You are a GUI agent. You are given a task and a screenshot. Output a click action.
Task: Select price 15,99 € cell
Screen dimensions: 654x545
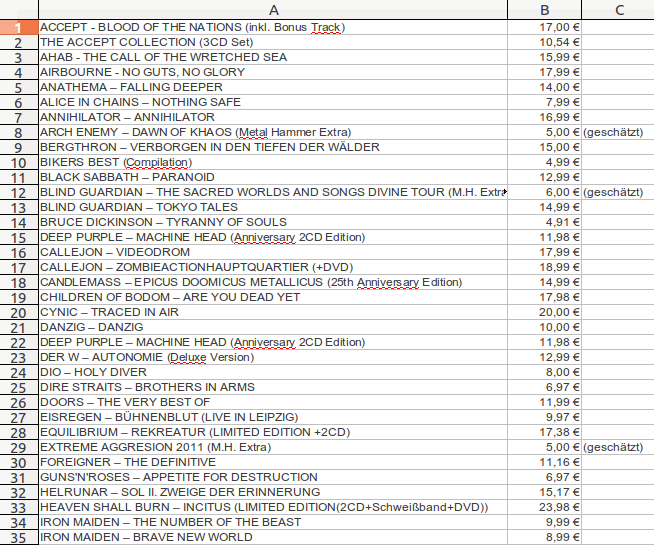(544, 58)
